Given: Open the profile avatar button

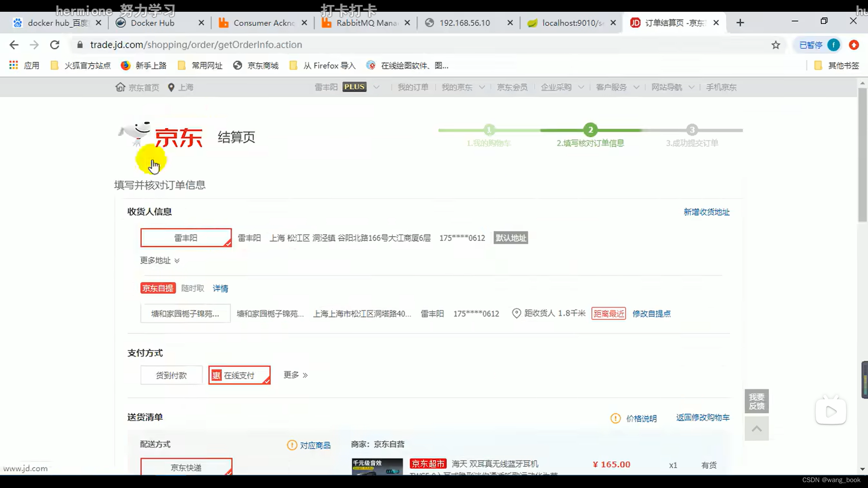Looking at the screenshot, I should coord(834,45).
